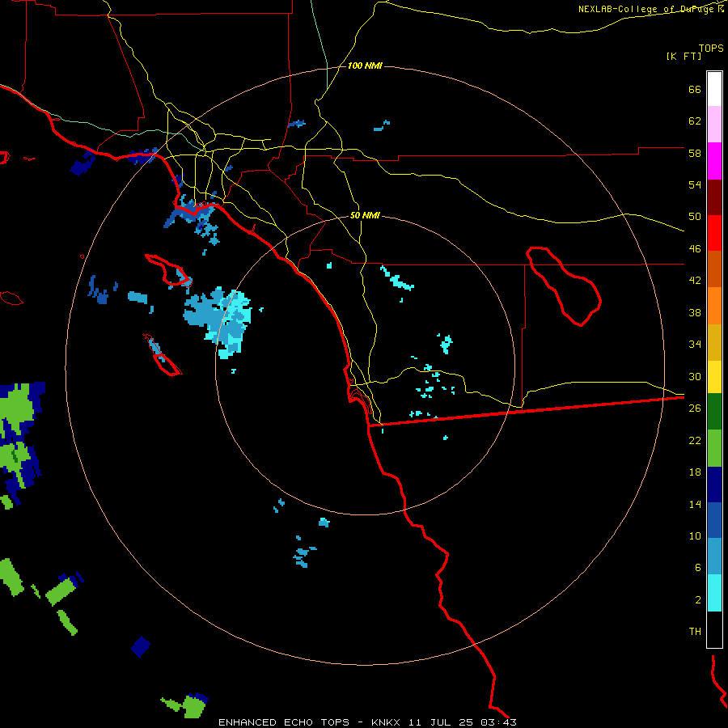Click the TH legend label
Viewport: 728px width, 728px height.
(695, 631)
